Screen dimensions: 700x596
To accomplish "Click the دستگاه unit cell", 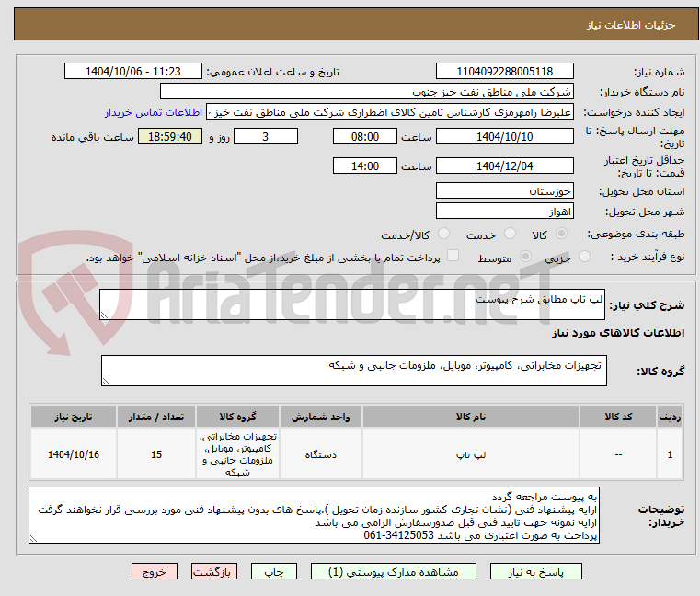I will click(x=320, y=454).
